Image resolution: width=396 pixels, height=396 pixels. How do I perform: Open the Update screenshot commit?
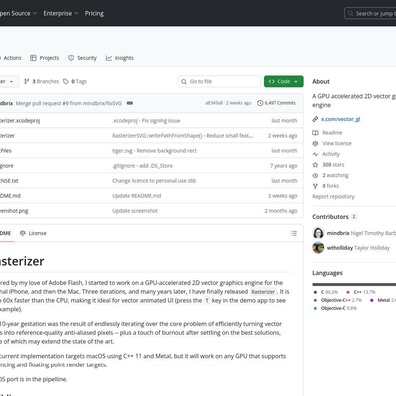click(135, 211)
